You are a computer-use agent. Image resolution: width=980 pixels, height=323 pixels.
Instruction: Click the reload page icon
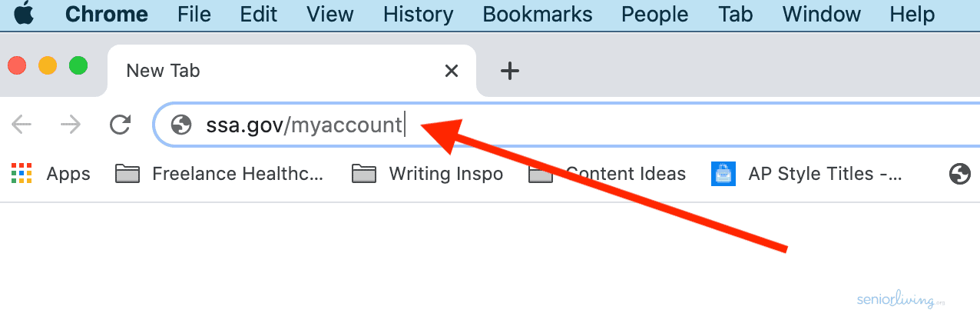tap(120, 125)
